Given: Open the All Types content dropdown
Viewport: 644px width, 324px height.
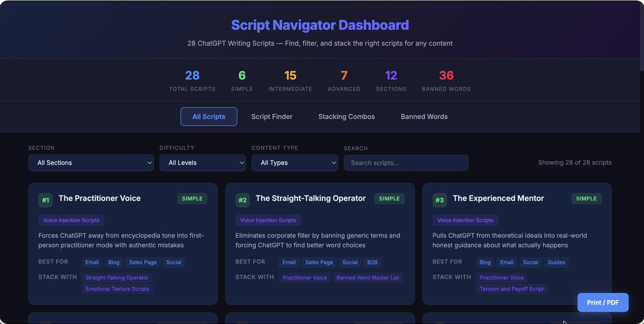Looking at the screenshot, I should [x=295, y=163].
